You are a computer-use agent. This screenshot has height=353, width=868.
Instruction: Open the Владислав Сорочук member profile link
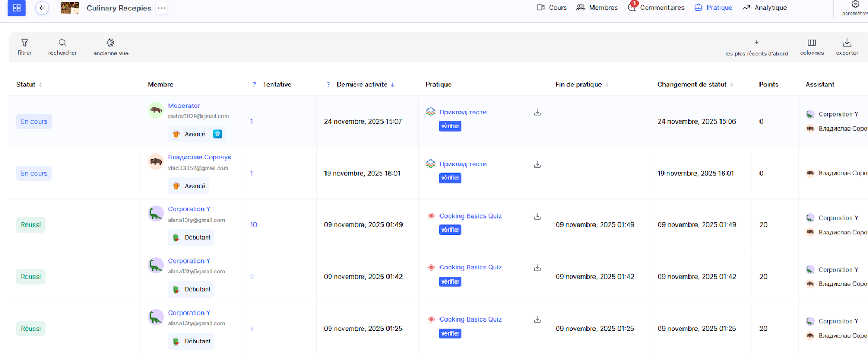(x=199, y=157)
